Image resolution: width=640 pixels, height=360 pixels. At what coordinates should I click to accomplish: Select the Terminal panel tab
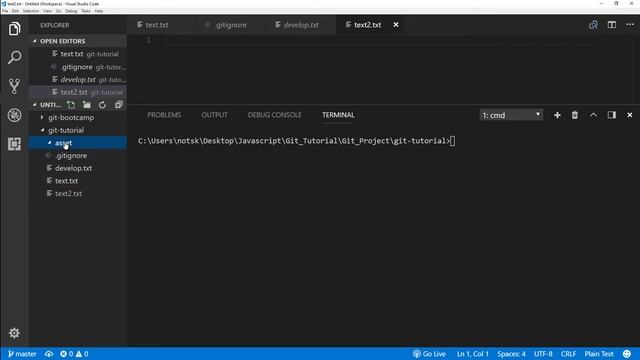click(338, 115)
